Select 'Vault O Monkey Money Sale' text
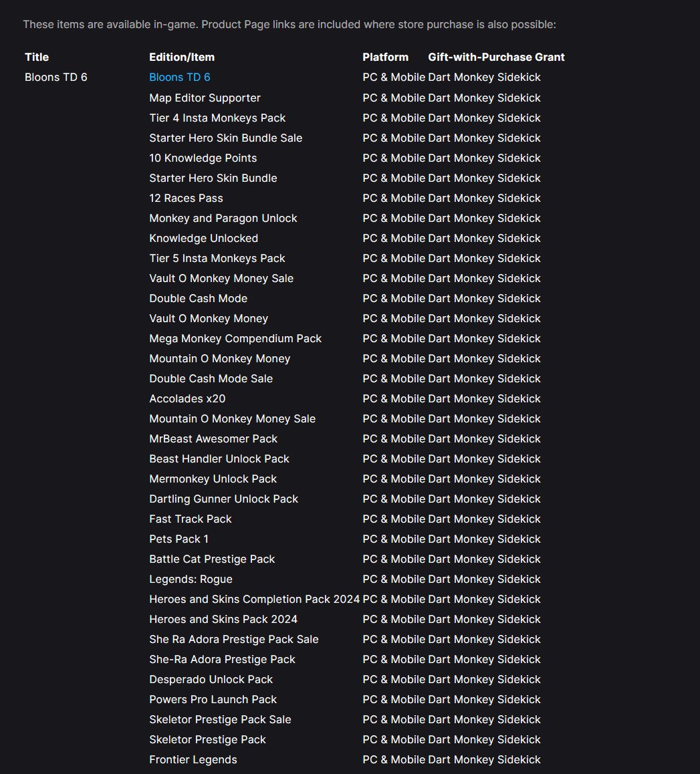 point(221,279)
